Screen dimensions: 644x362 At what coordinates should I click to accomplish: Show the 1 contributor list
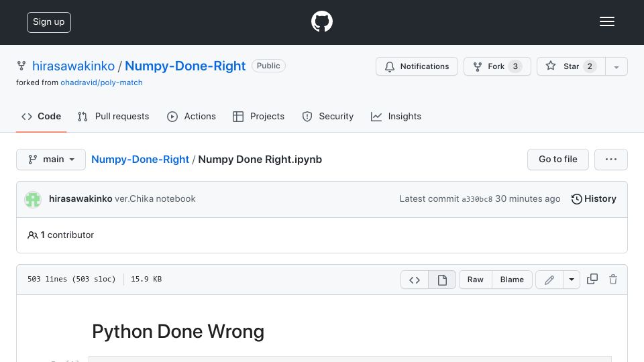pyautogui.click(x=61, y=235)
